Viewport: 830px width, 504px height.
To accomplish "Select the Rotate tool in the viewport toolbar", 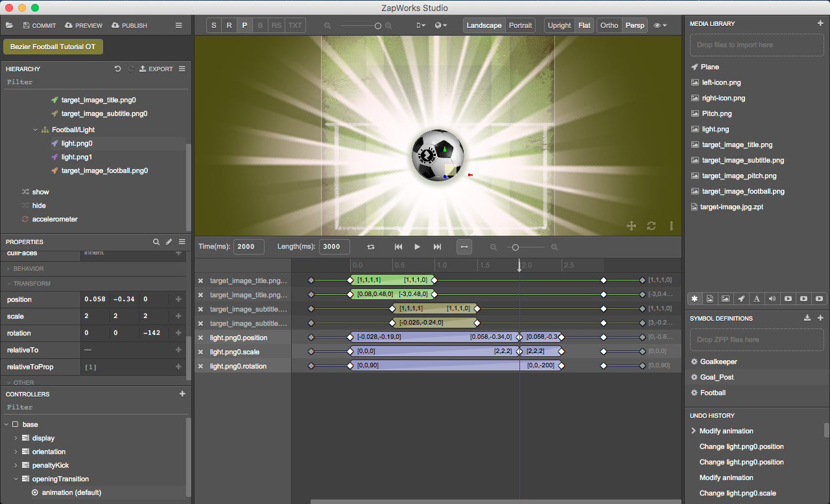I will (229, 25).
